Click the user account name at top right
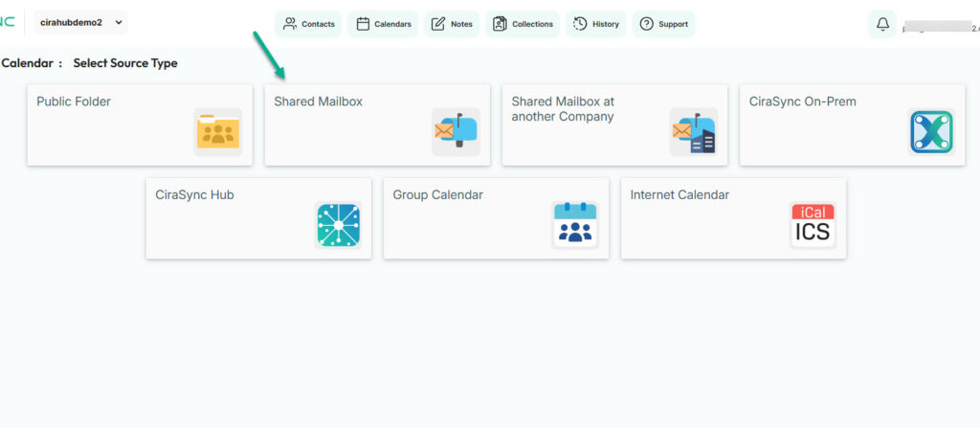The image size is (980, 428). (x=941, y=26)
